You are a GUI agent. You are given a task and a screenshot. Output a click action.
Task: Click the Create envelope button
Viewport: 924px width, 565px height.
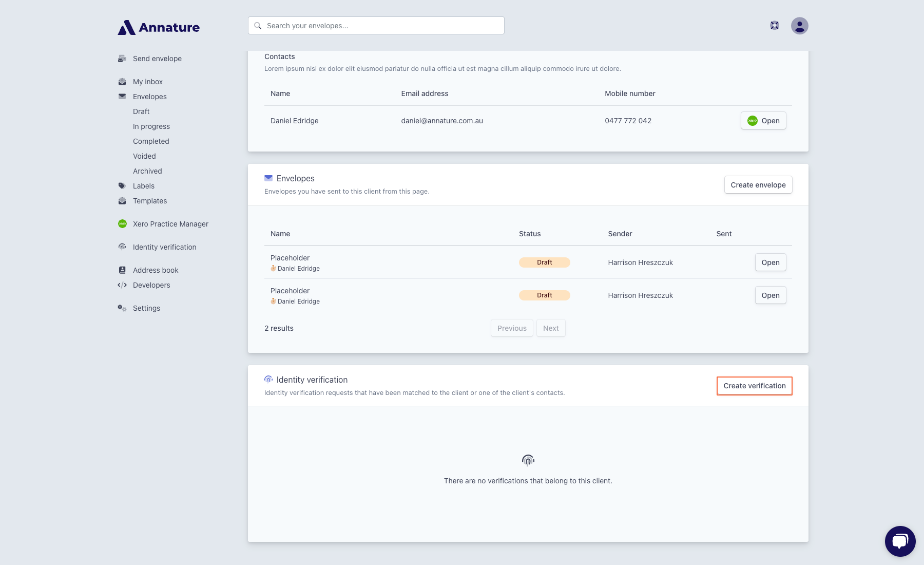click(x=758, y=184)
